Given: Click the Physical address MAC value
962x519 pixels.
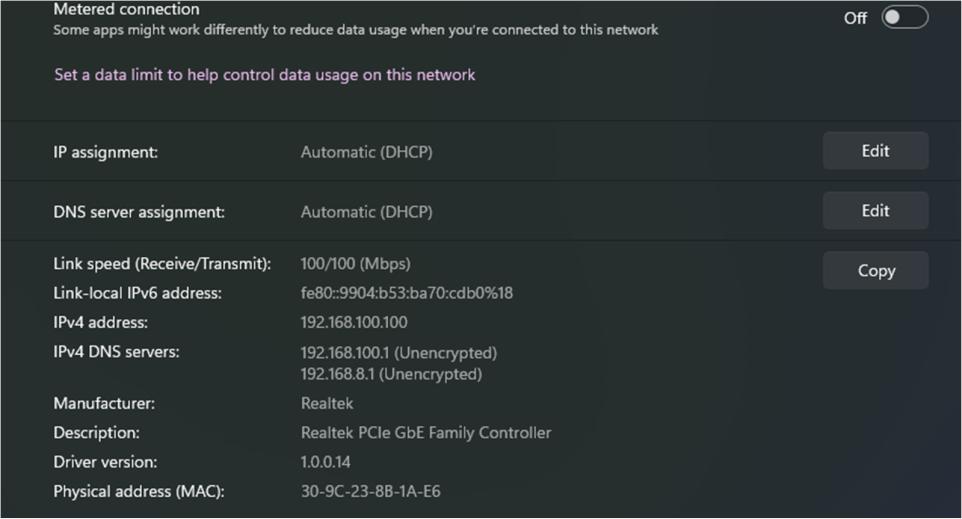Looking at the screenshot, I should [x=370, y=492].
